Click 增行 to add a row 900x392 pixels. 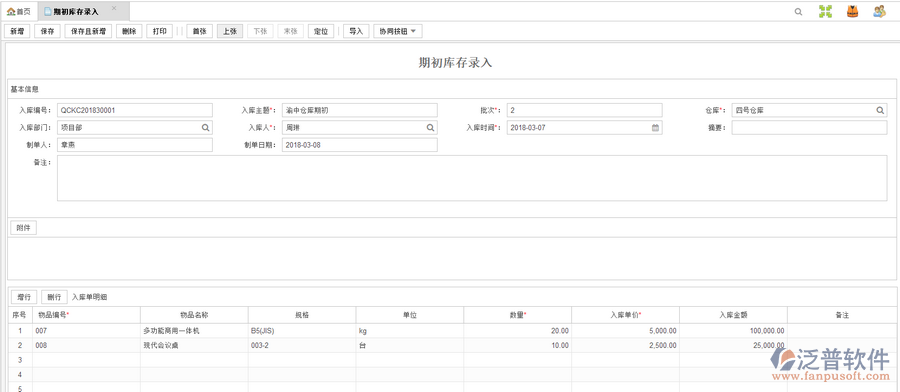tap(24, 297)
